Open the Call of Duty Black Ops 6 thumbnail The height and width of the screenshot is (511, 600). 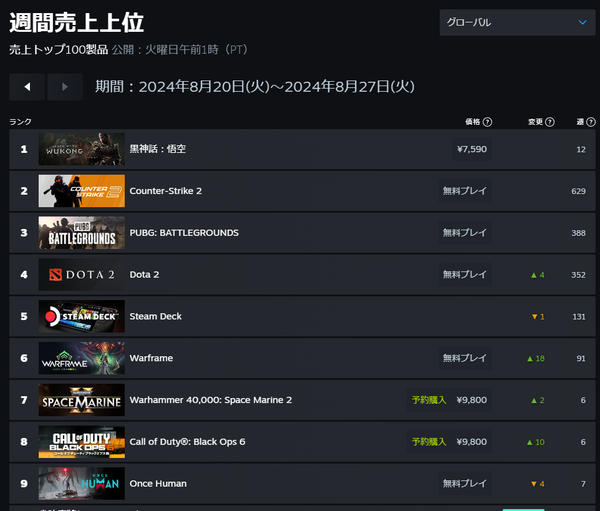82,442
